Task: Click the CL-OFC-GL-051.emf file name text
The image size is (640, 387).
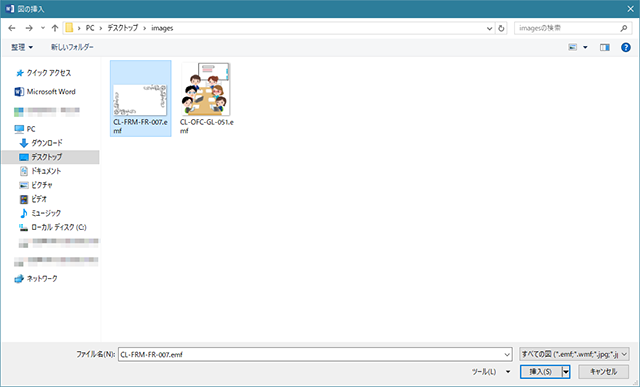Action: [x=207, y=127]
